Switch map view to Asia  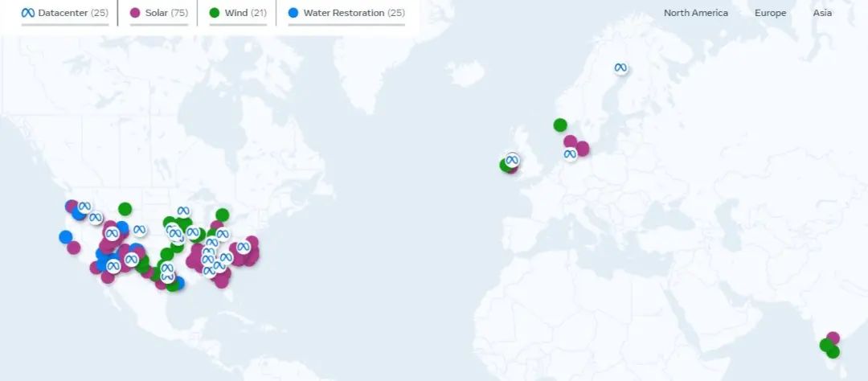(822, 13)
